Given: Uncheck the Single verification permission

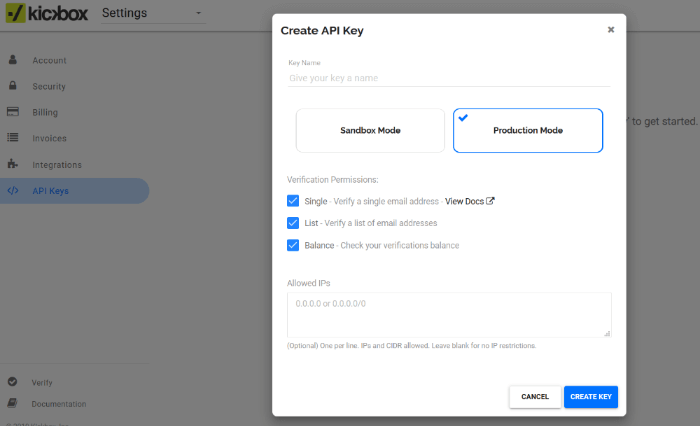Looking at the screenshot, I should [293, 201].
